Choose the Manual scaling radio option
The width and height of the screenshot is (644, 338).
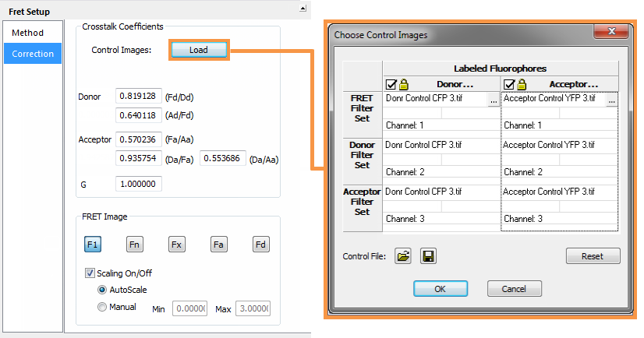coord(102,307)
